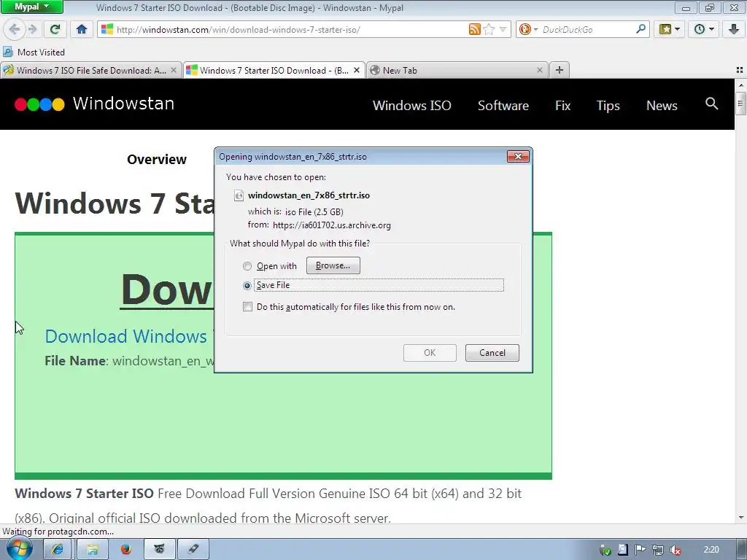Open the URL bar history dropdown arrow
This screenshot has width=747, height=560.
[503, 29]
